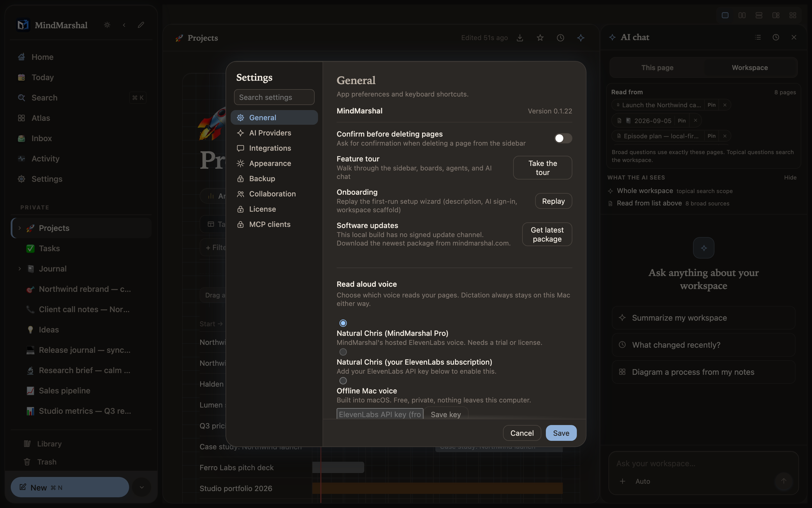This screenshot has width=812, height=508.
Task: Pin the 2026-09-05 source page
Action: (x=681, y=121)
